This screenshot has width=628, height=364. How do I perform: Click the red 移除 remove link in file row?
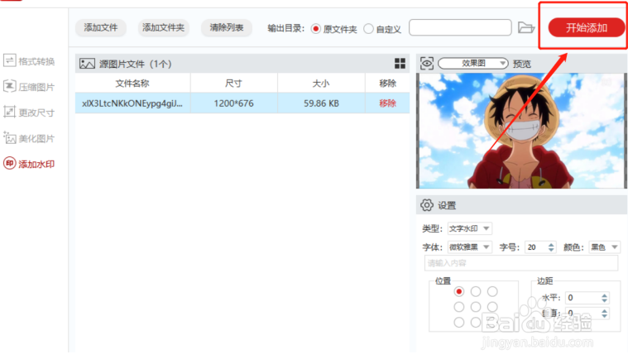pos(387,103)
